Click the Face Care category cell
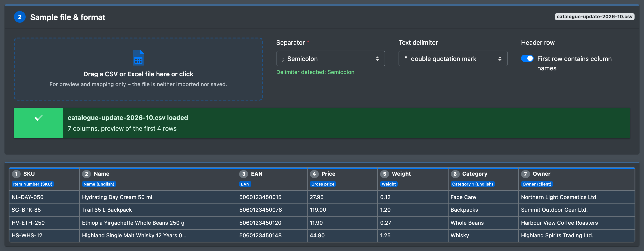Screen dimensions: 644x251 483,197
